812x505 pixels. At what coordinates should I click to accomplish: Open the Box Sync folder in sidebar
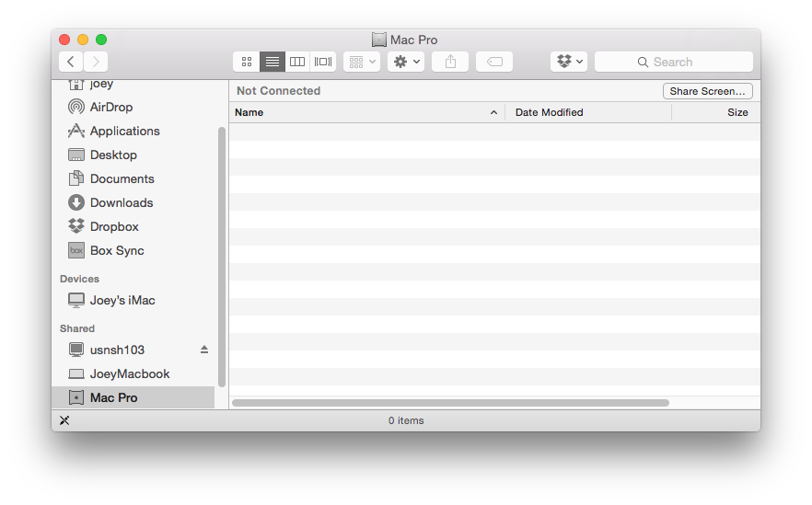coord(133,250)
